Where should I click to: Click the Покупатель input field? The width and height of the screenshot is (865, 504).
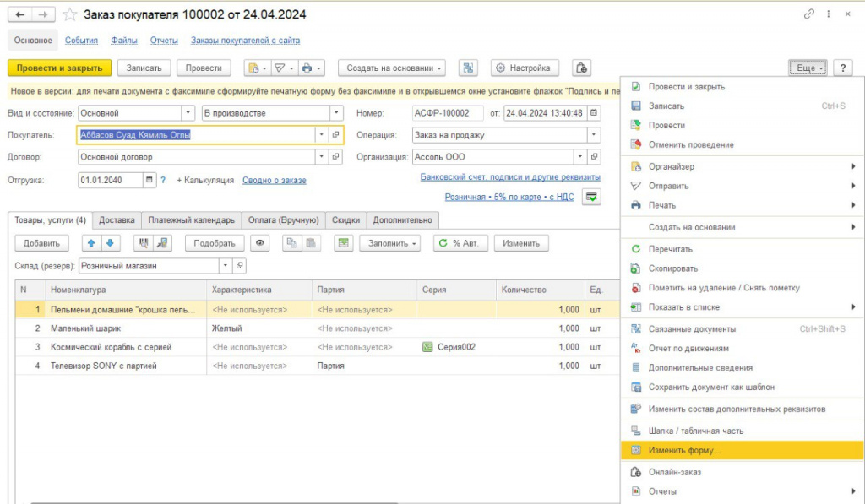(x=196, y=135)
